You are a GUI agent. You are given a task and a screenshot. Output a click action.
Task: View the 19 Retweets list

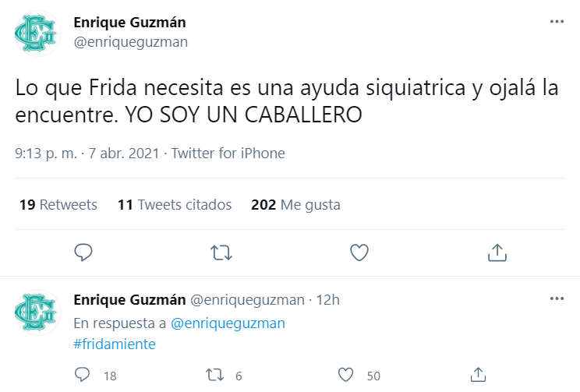(58, 205)
